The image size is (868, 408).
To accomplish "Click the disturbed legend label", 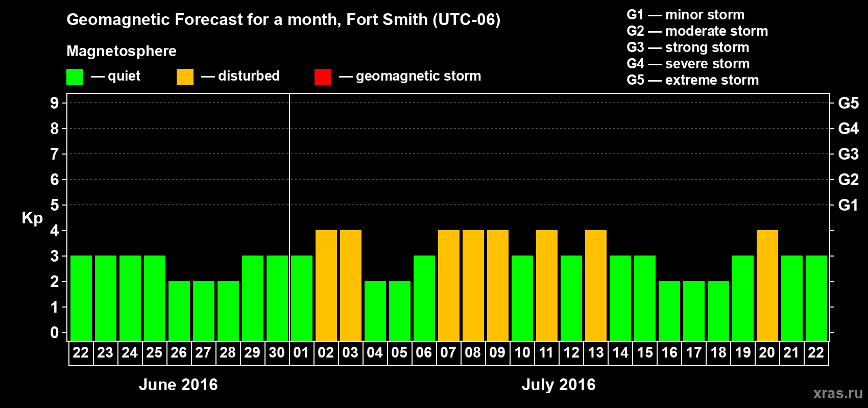I will coord(249,76).
